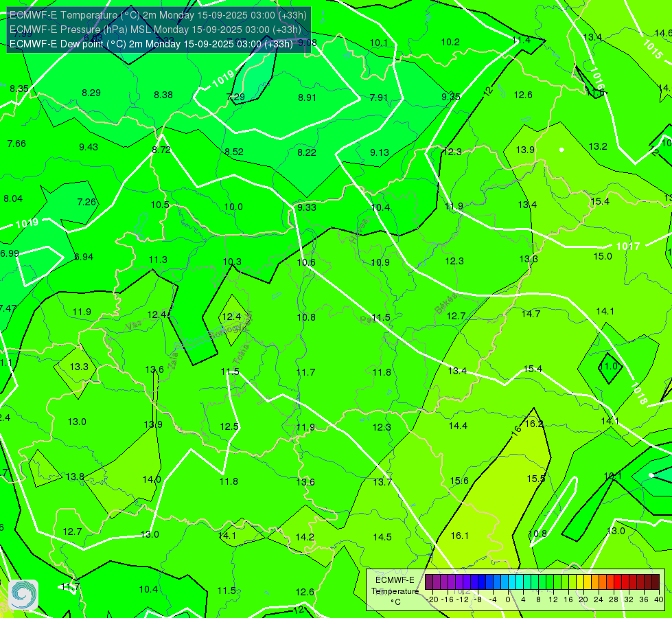672x618 pixels.
Task: Click the 1018 isobar label
Action: (638, 393)
